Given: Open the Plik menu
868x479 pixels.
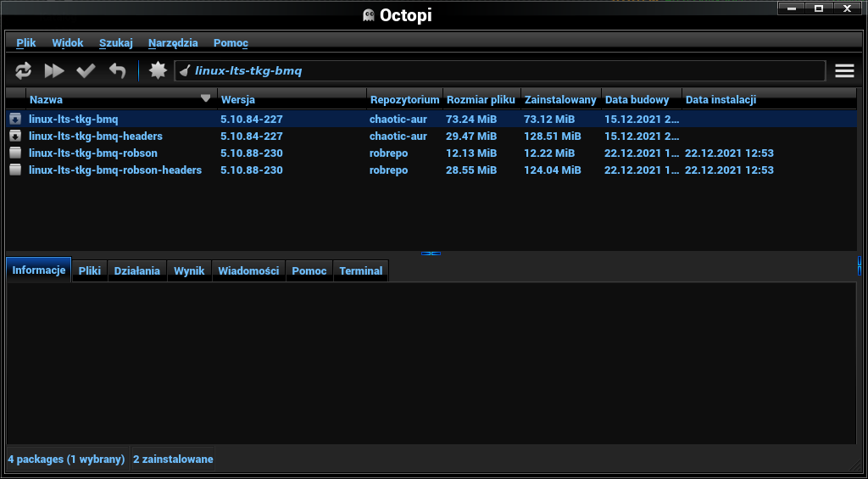Looking at the screenshot, I should [26, 42].
